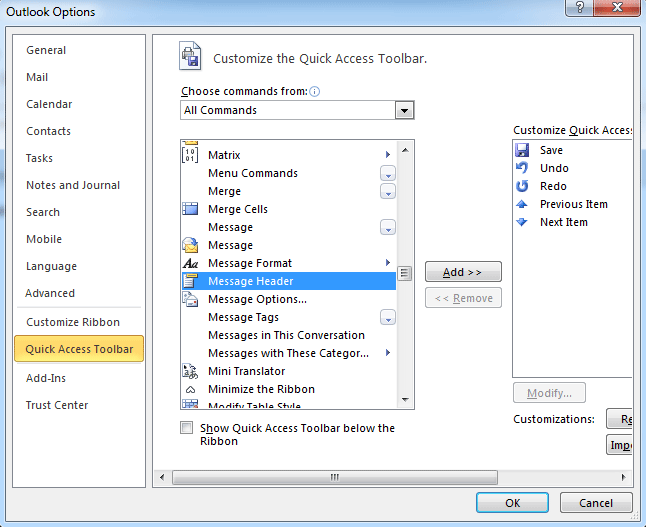Go to Customize Ribbon category
646x527 pixels.
[79, 322]
